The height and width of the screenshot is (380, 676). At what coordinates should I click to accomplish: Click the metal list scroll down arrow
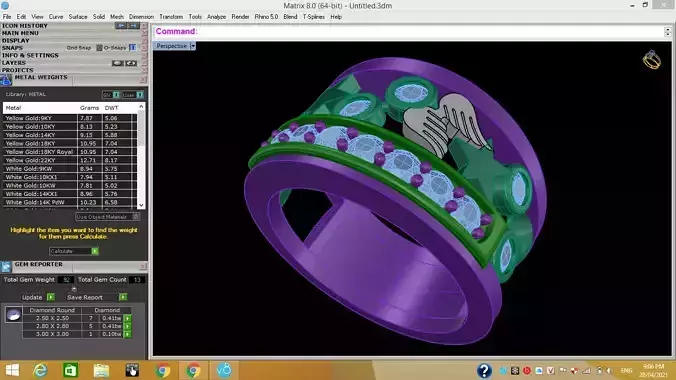(141, 205)
